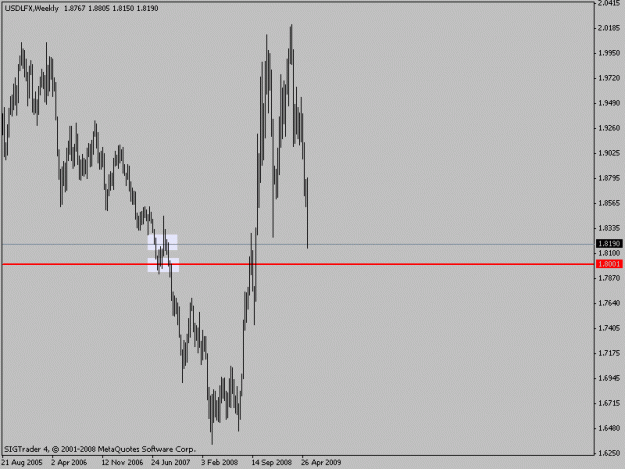Click the 1.8565 price scale value
625x469 pixels.
tap(609, 203)
